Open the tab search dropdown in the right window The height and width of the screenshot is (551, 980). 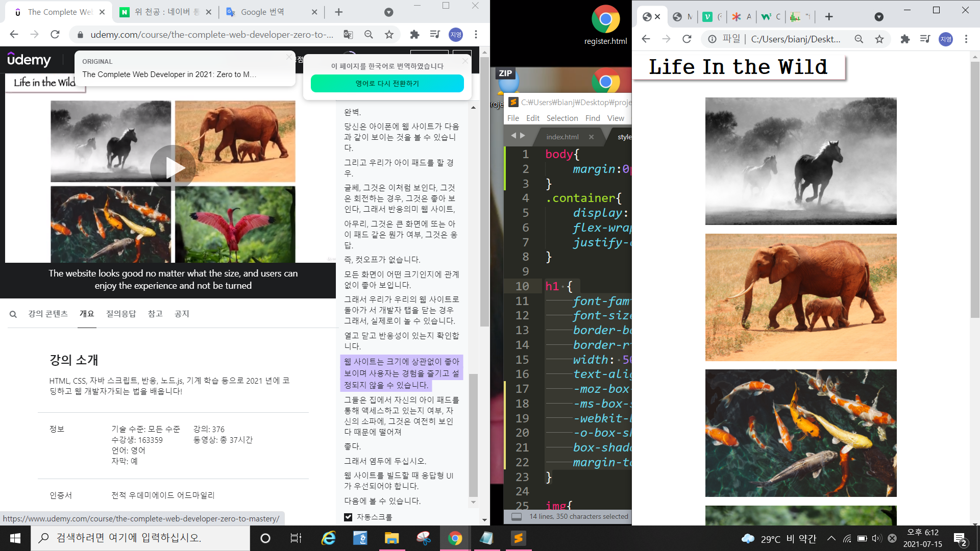pyautogui.click(x=879, y=17)
